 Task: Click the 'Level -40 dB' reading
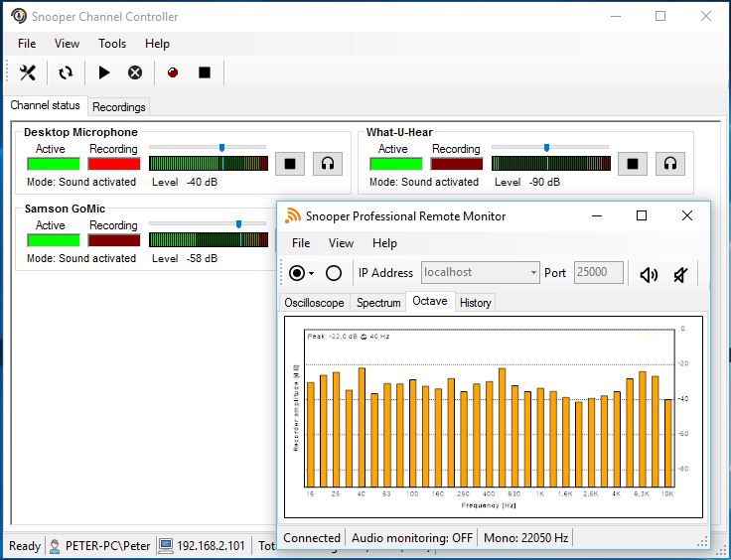[185, 182]
